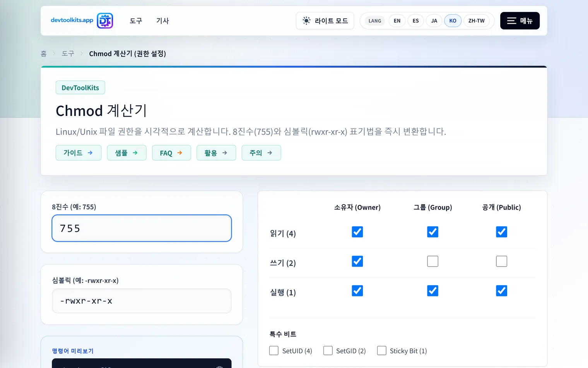The height and width of the screenshot is (368, 588).
Task: Click the 심볼릭 (예: -rwxr-xr-x) label
Action: (x=85, y=280)
